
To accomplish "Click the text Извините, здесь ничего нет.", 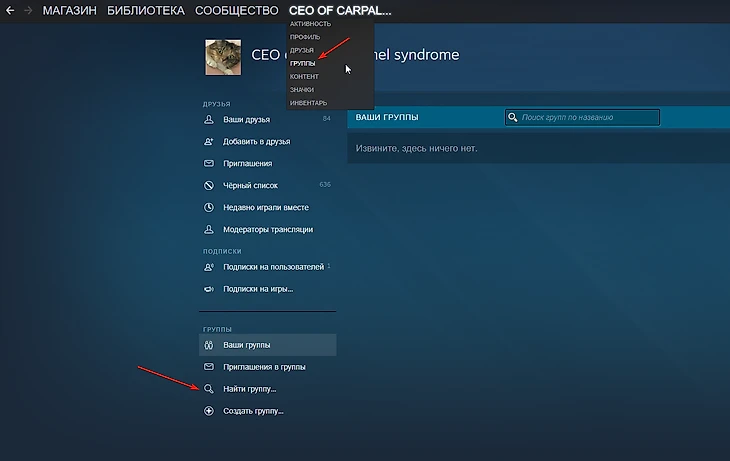I will click(x=417, y=149).
